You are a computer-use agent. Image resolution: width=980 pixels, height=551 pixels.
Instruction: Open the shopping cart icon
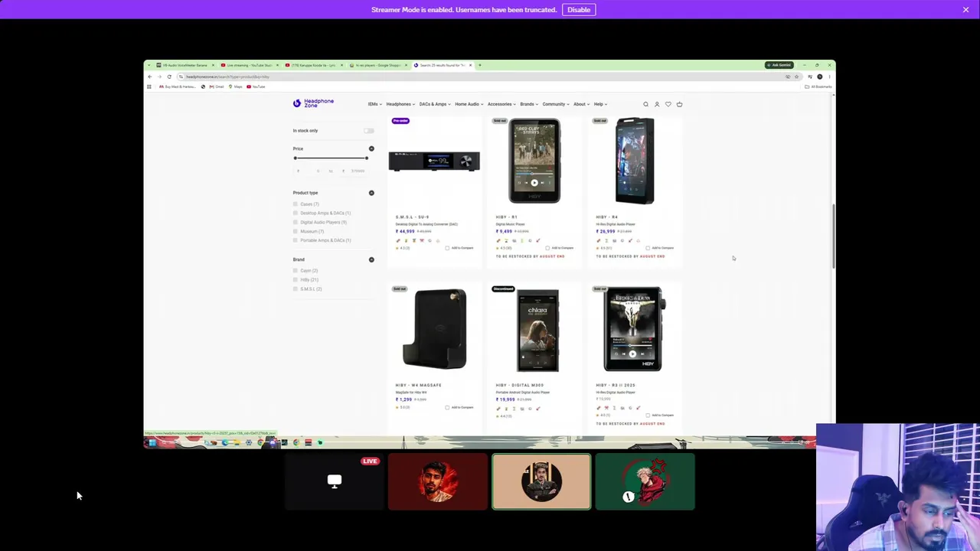(x=679, y=104)
